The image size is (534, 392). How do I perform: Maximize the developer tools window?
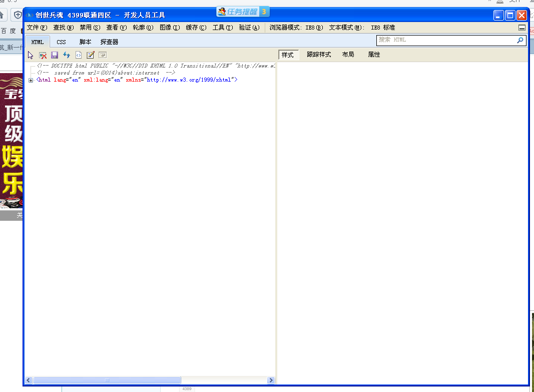(x=510, y=16)
